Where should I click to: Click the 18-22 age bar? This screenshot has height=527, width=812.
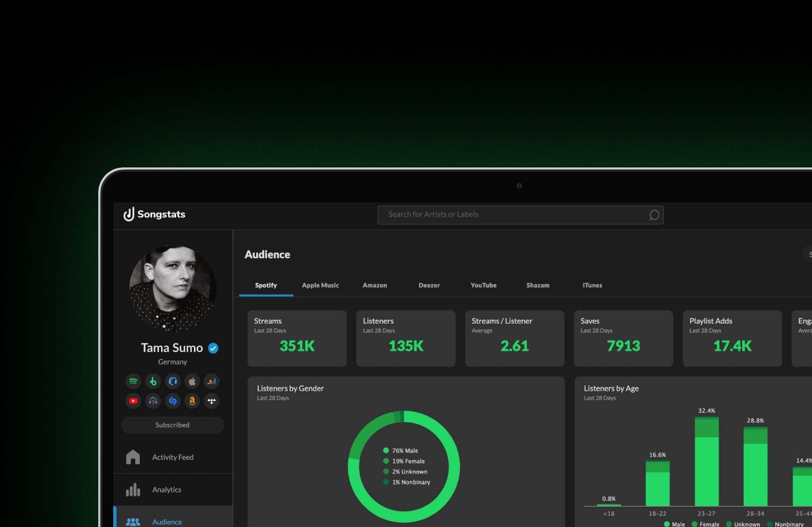[657, 482]
